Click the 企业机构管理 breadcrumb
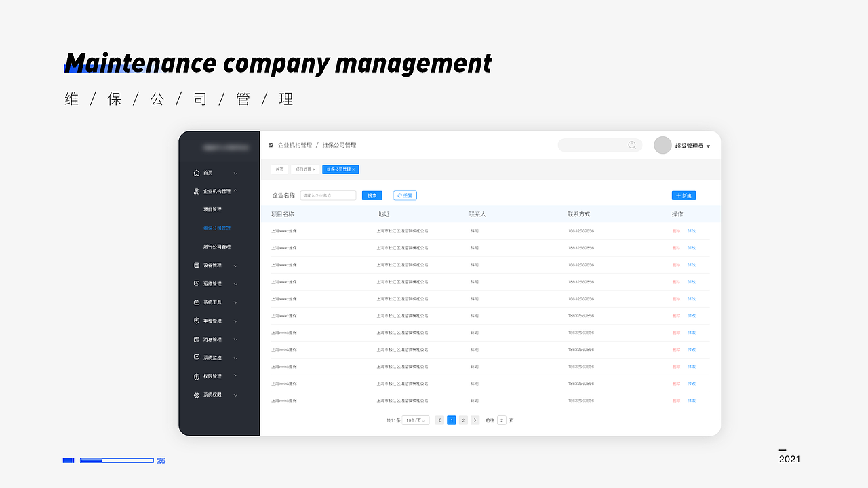Viewport: 868px width, 488px height. click(x=295, y=145)
